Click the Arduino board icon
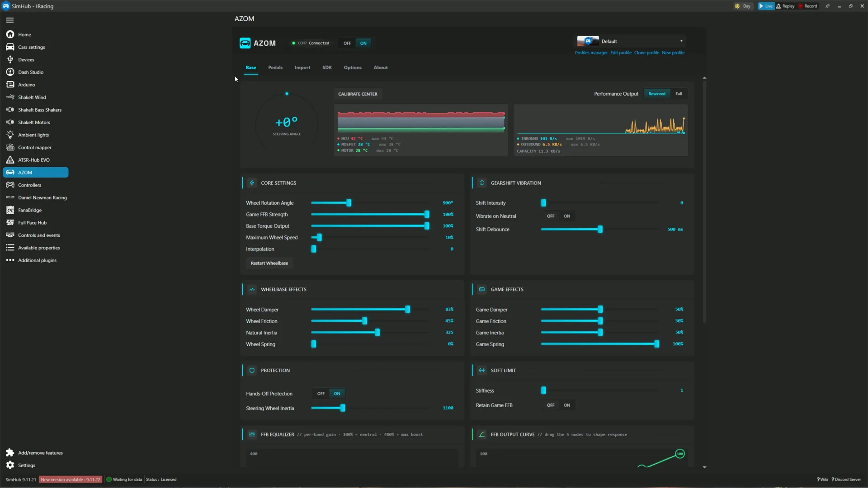Image resolution: width=868 pixels, height=488 pixels. coord(10,84)
